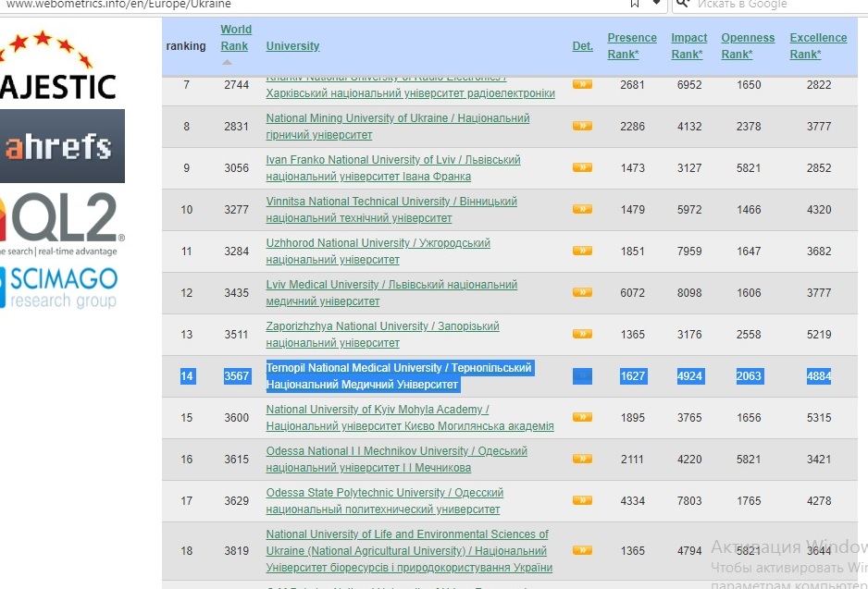Open details icon for National Mining University
This screenshot has height=589, width=868.
[582, 126]
